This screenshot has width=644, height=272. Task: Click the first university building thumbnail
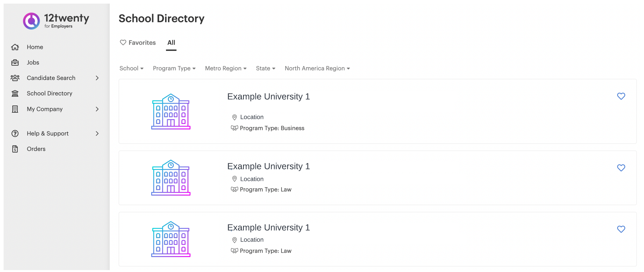coord(171,111)
